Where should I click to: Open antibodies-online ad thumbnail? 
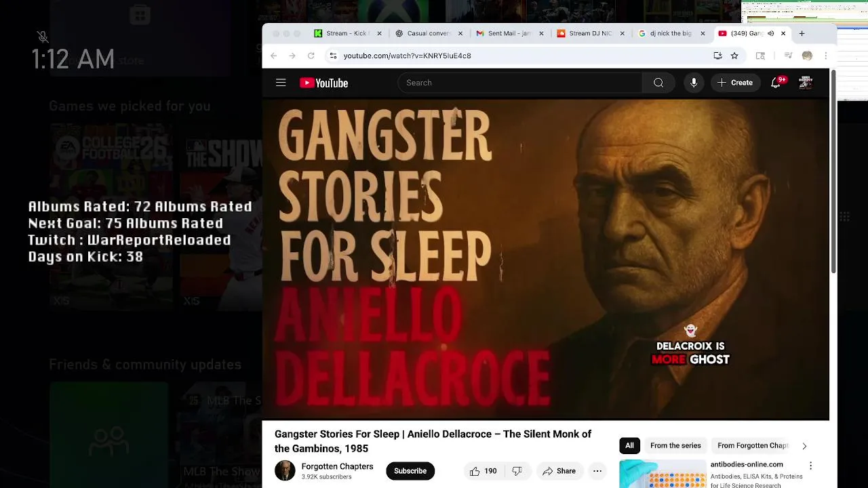(x=662, y=474)
